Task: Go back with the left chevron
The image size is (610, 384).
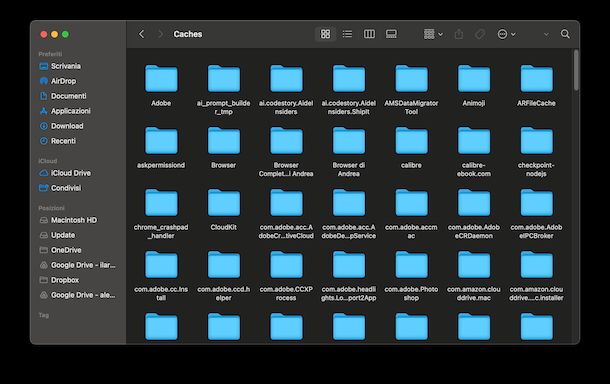Action: [x=142, y=34]
